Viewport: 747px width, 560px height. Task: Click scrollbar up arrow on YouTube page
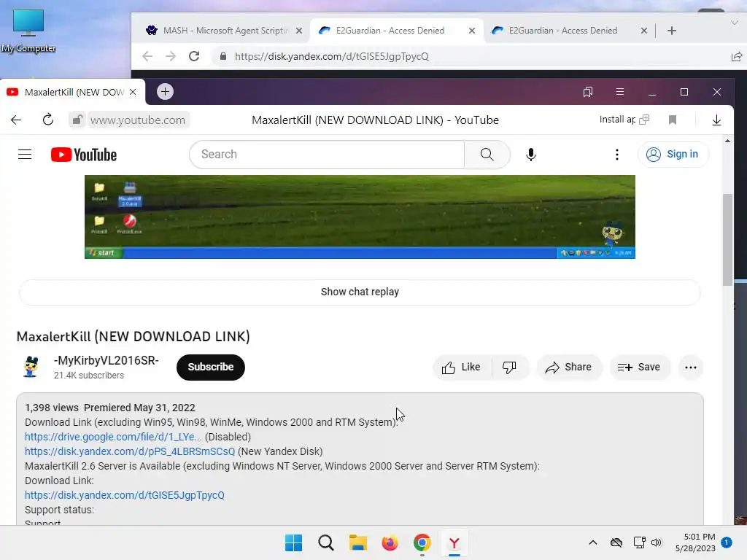point(727,141)
